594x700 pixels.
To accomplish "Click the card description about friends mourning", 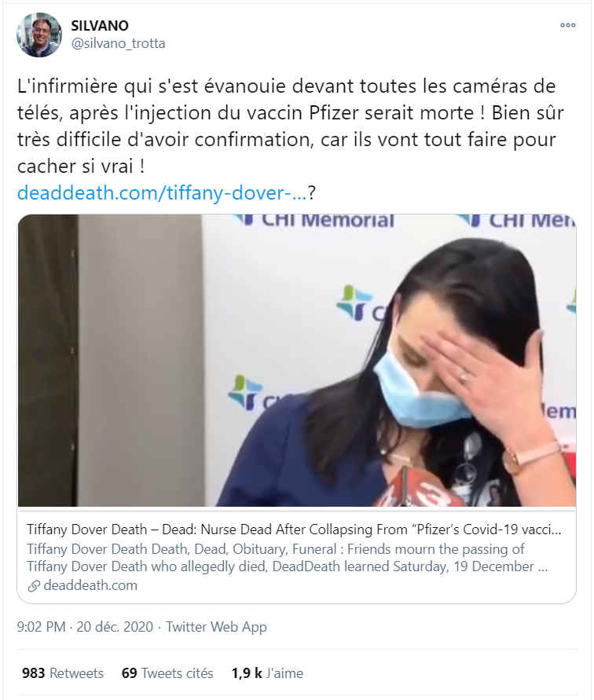I will (287, 558).
